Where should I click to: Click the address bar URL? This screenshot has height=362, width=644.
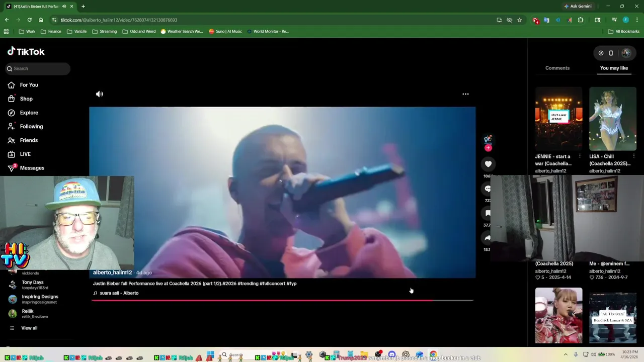click(x=119, y=20)
